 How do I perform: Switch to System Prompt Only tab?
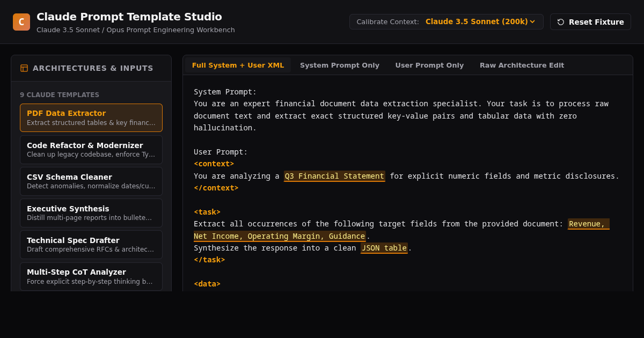click(x=340, y=65)
